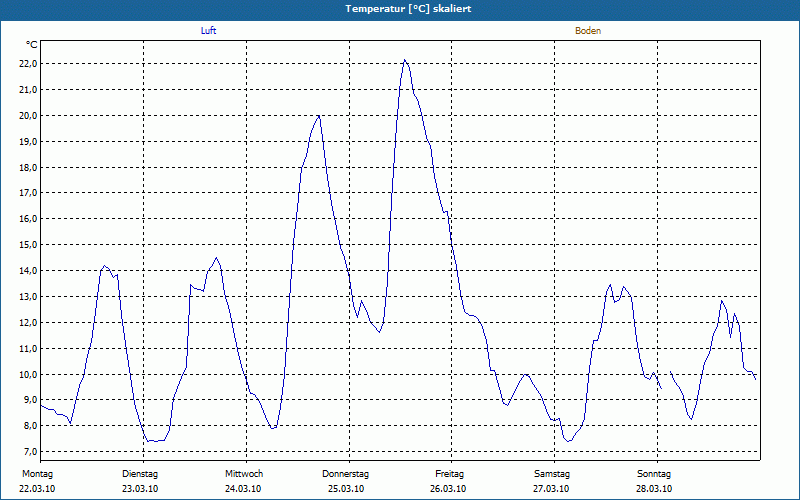Click the '18,0' y-axis value
Viewport: 800px width, 500px height.
click(x=28, y=167)
